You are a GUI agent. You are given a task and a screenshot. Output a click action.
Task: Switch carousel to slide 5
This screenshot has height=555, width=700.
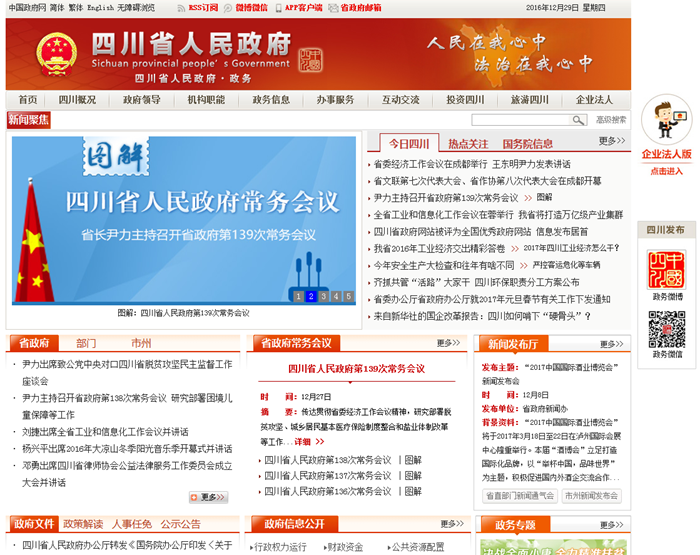pyautogui.click(x=348, y=296)
